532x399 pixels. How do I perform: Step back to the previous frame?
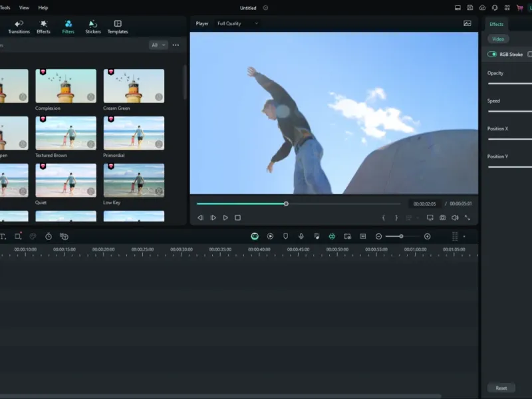pyautogui.click(x=201, y=218)
